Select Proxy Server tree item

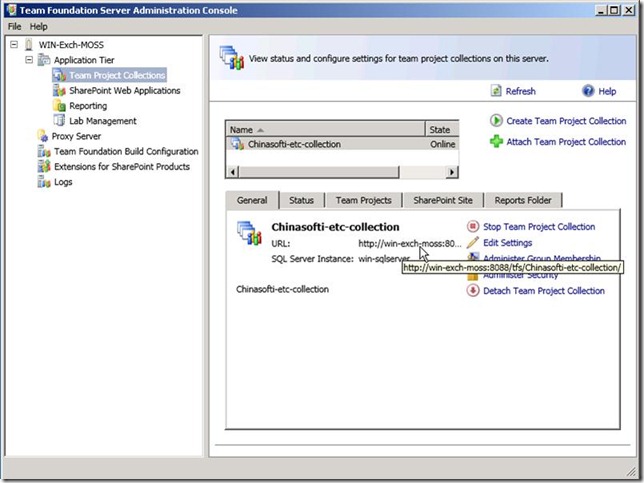point(76,136)
